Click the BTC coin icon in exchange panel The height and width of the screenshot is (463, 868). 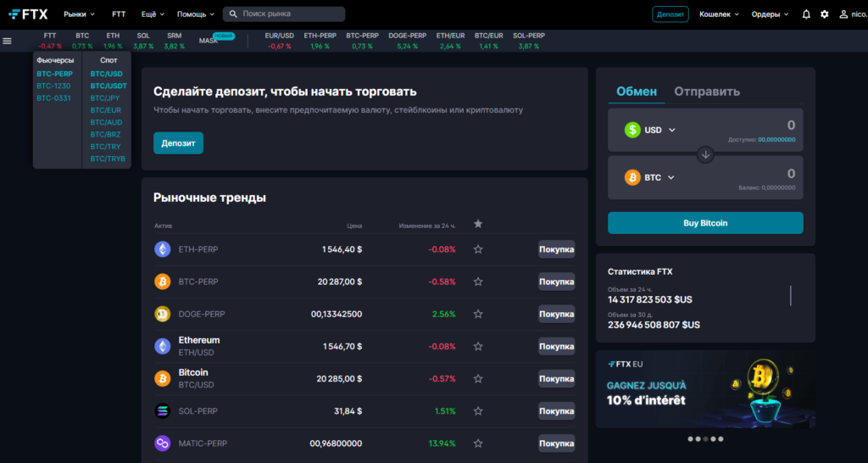632,178
